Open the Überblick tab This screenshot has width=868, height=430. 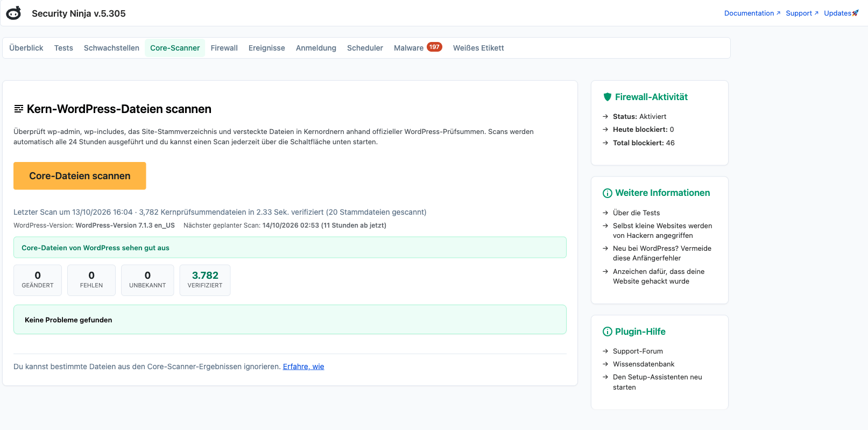(x=26, y=48)
